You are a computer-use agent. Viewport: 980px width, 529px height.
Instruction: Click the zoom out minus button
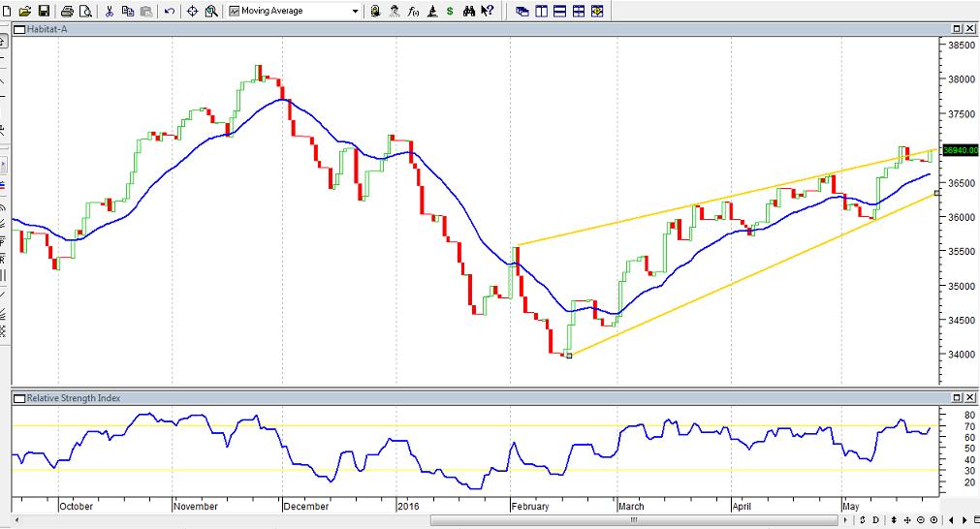(920, 520)
